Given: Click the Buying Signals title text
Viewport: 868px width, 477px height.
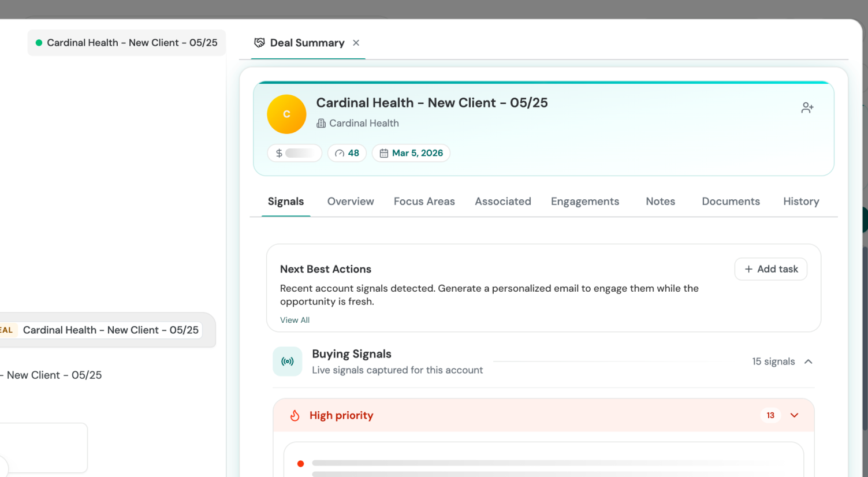Looking at the screenshot, I should [352, 354].
